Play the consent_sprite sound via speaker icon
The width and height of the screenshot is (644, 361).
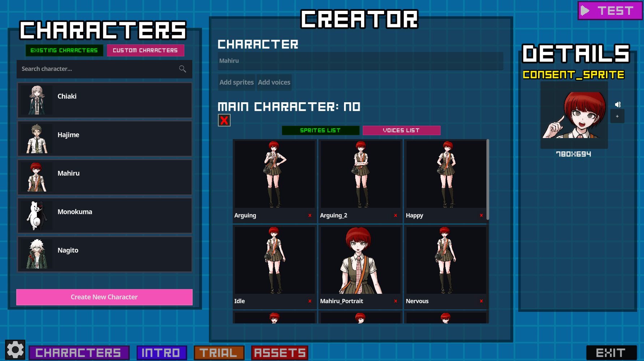point(618,104)
